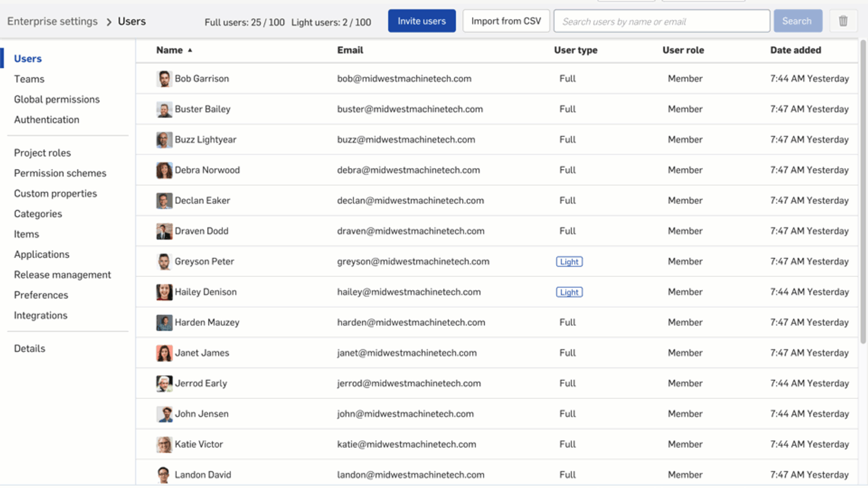Click the Search button
The height and width of the screenshot is (488, 868).
tap(797, 21)
